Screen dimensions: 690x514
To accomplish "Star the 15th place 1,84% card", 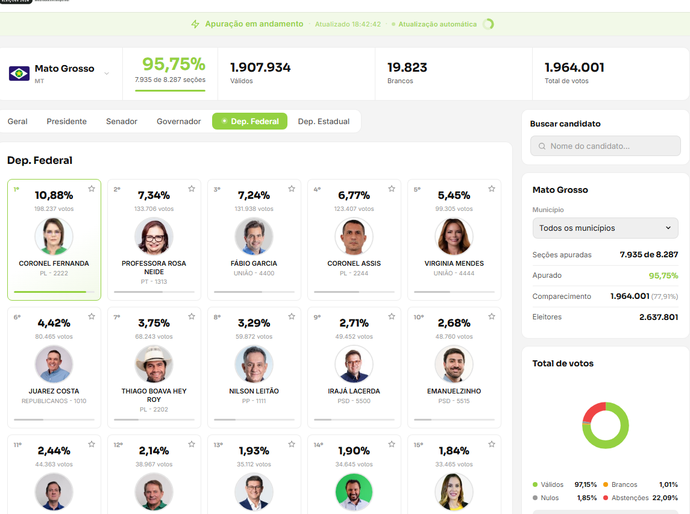I will tap(492, 444).
